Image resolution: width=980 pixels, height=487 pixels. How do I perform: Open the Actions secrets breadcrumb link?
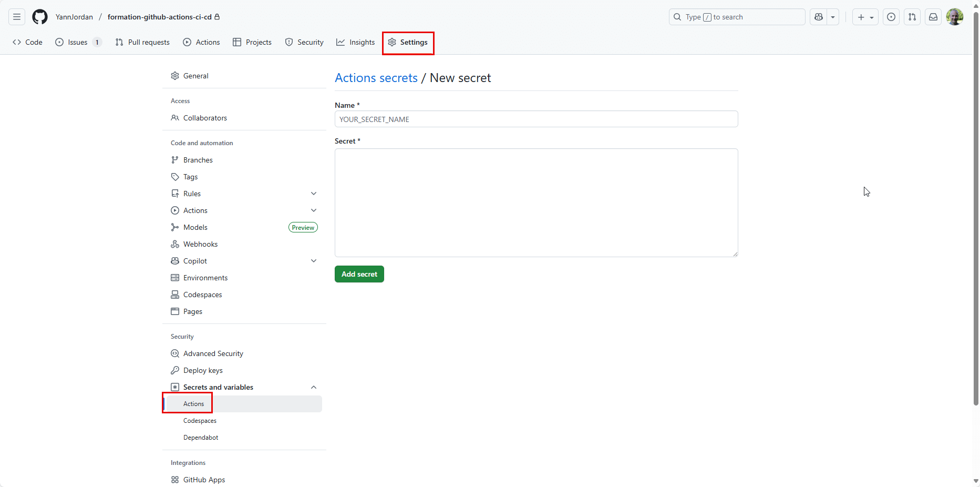tap(376, 77)
